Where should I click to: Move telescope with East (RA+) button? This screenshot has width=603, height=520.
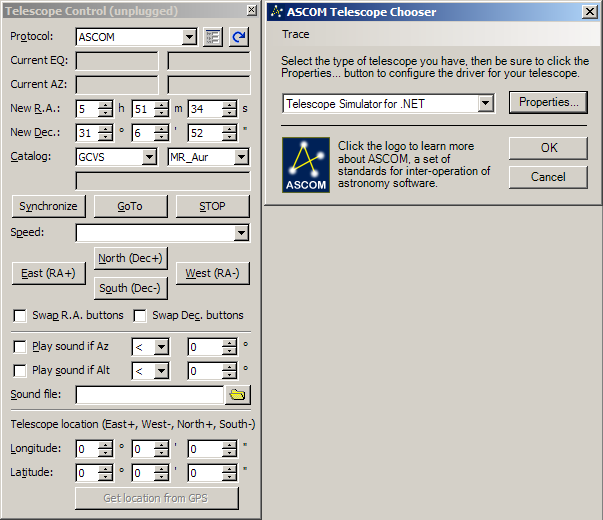[48, 273]
